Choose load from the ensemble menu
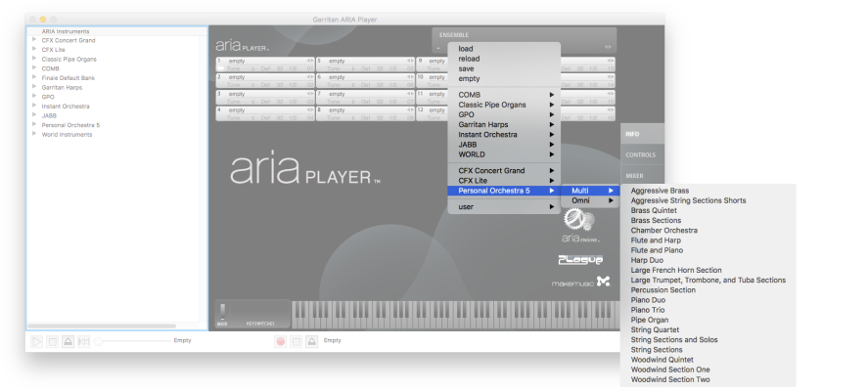The height and width of the screenshot is (391, 868). (504, 49)
